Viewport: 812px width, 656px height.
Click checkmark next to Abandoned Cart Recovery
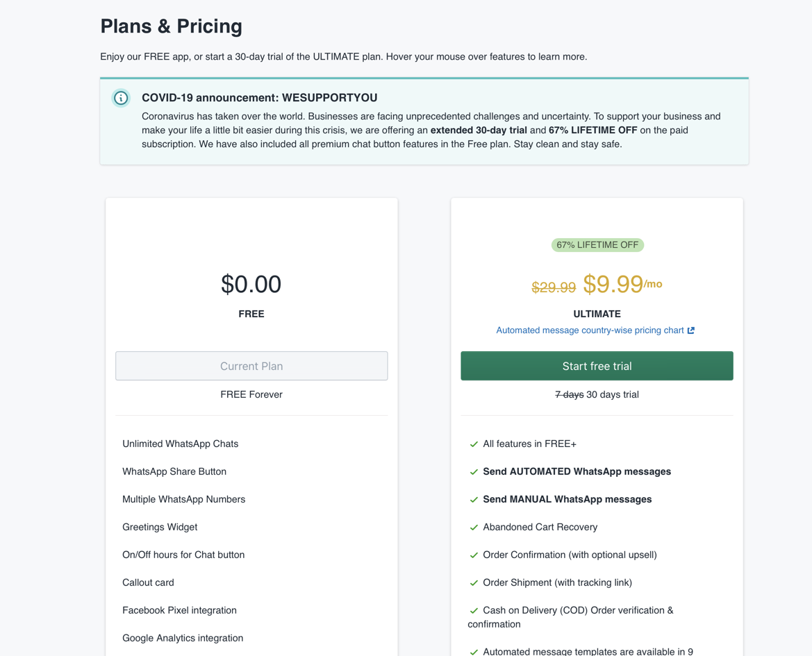(x=474, y=528)
